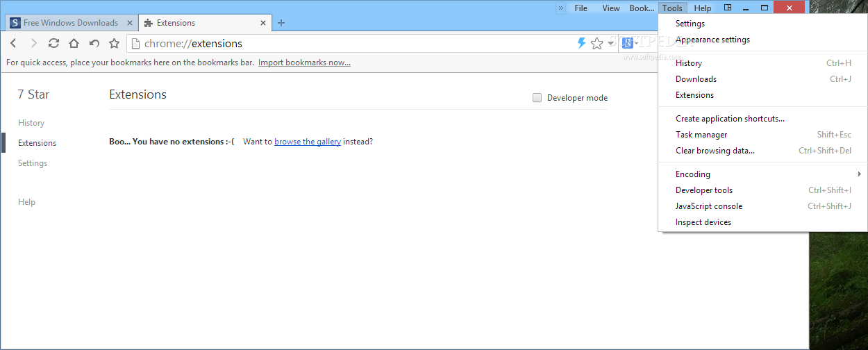Open a new tab with plus button

tap(281, 23)
